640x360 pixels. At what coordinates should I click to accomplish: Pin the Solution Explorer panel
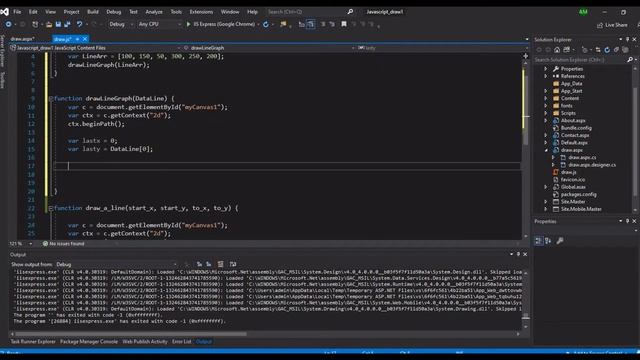(x=627, y=40)
